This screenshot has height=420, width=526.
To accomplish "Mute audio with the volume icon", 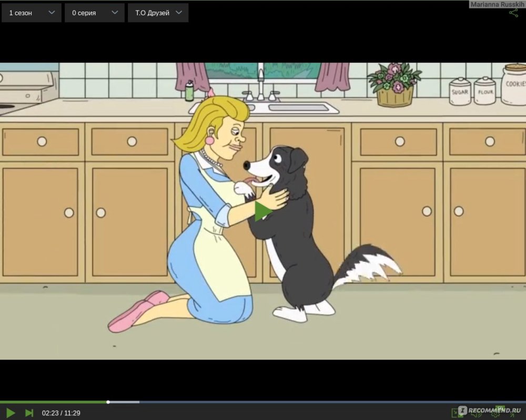I will [476, 414].
